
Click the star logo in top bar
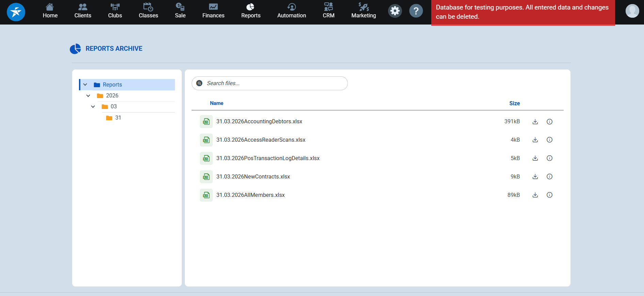(16, 12)
